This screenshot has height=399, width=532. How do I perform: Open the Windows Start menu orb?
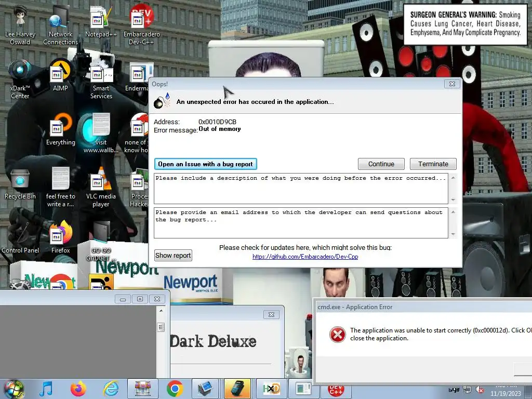coord(14,389)
